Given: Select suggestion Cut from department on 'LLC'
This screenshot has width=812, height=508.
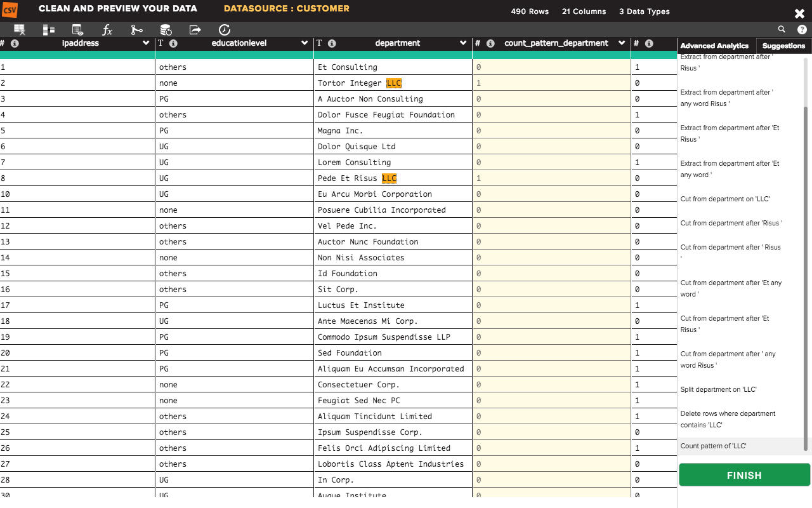Looking at the screenshot, I should pos(724,199).
